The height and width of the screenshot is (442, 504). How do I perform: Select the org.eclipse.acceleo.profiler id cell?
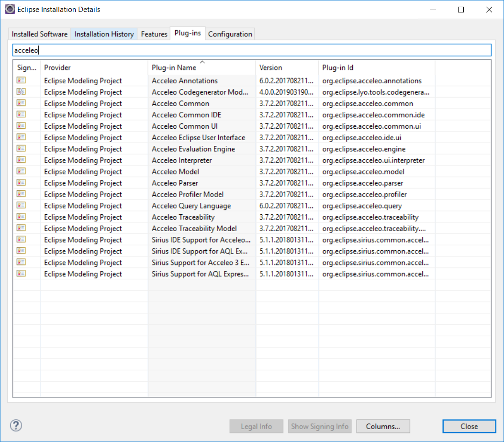(x=365, y=194)
